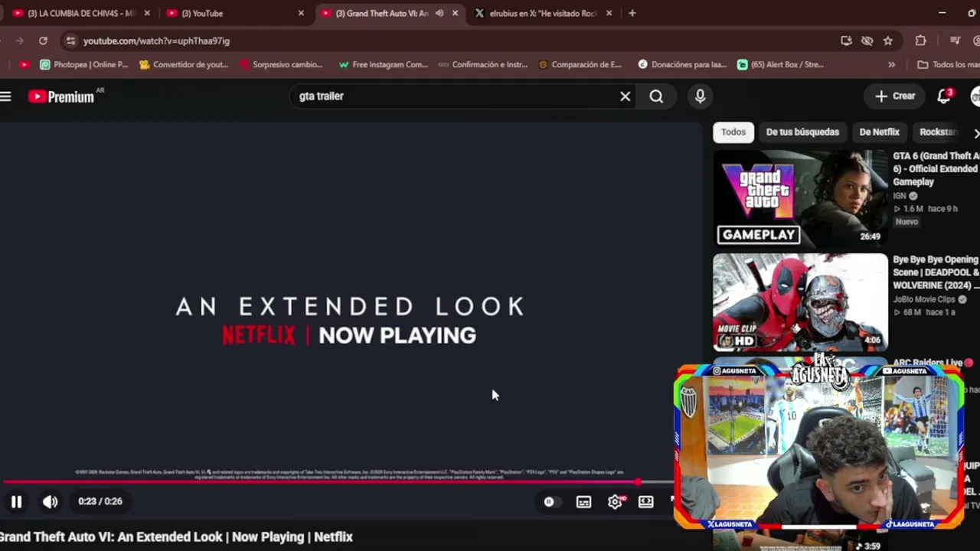The width and height of the screenshot is (980, 551).
Task: Expand the hidden bookmarks overflow chevron
Action: (x=891, y=65)
